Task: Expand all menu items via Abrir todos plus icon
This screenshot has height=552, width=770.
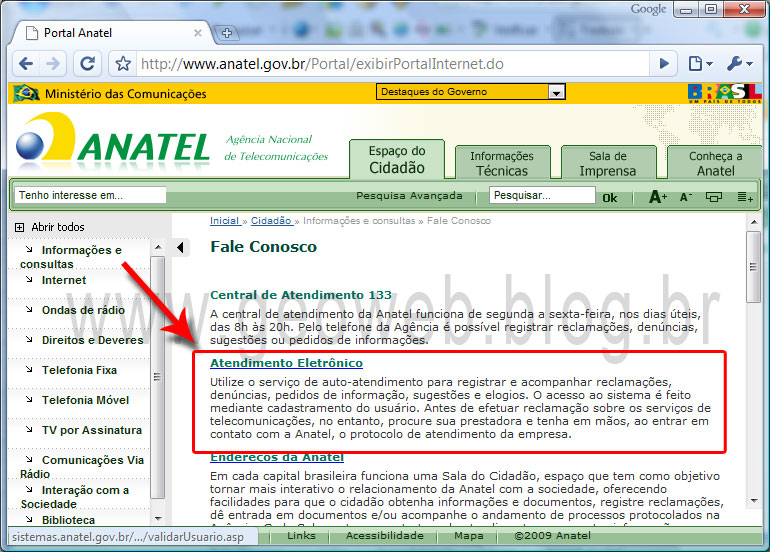Action: pyautogui.click(x=19, y=227)
